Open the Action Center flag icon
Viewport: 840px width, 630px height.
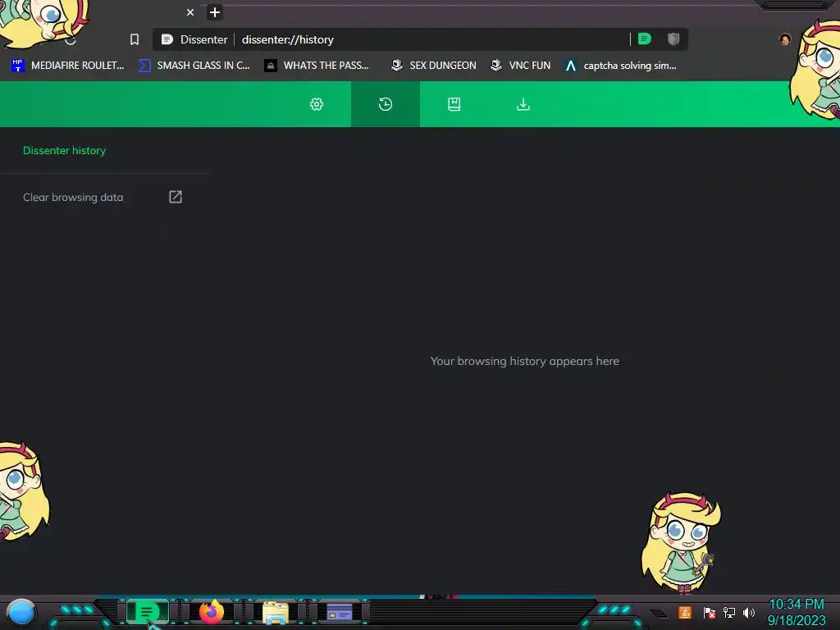(709, 612)
